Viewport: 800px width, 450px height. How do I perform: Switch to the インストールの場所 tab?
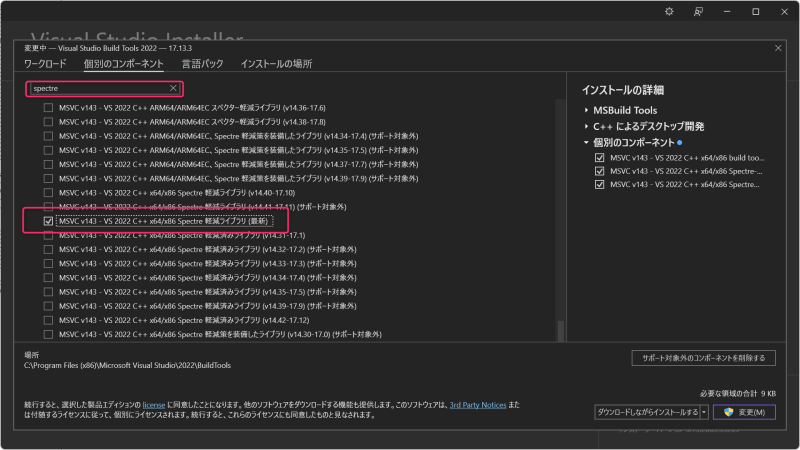(x=276, y=64)
